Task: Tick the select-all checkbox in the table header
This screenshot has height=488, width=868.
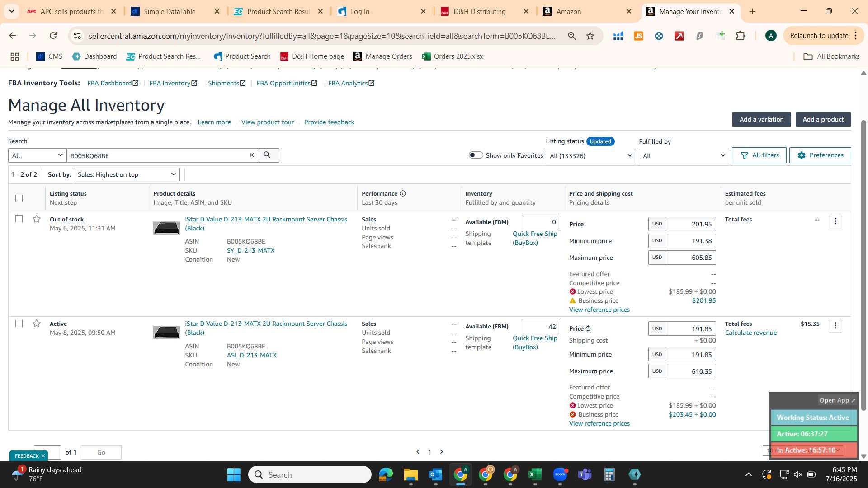Action: [x=19, y=198]
